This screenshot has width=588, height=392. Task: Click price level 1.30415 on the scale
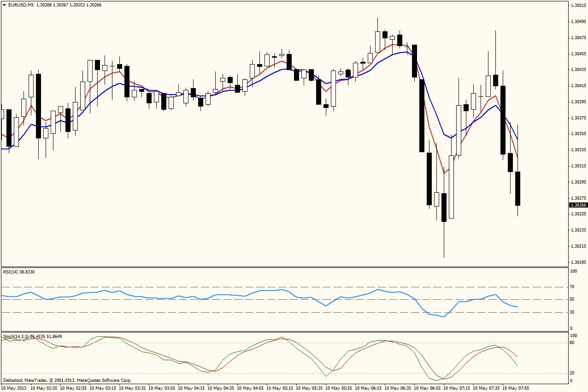point(579,85)
